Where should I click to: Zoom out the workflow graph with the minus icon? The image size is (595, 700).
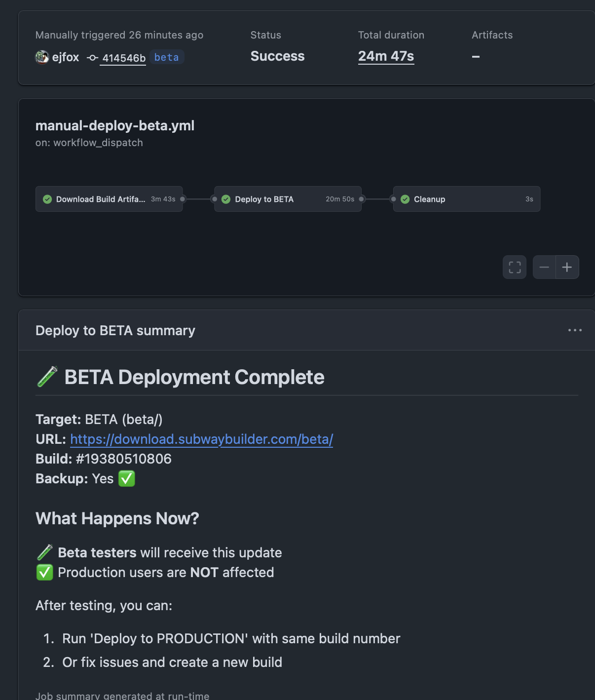point(545,267)
